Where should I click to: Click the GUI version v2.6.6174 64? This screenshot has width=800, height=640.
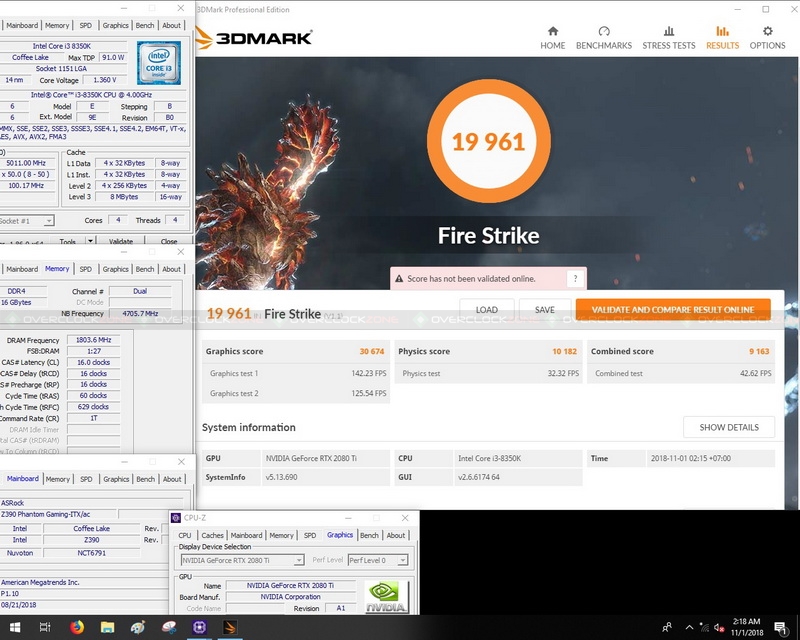click(x=479, y=477)
